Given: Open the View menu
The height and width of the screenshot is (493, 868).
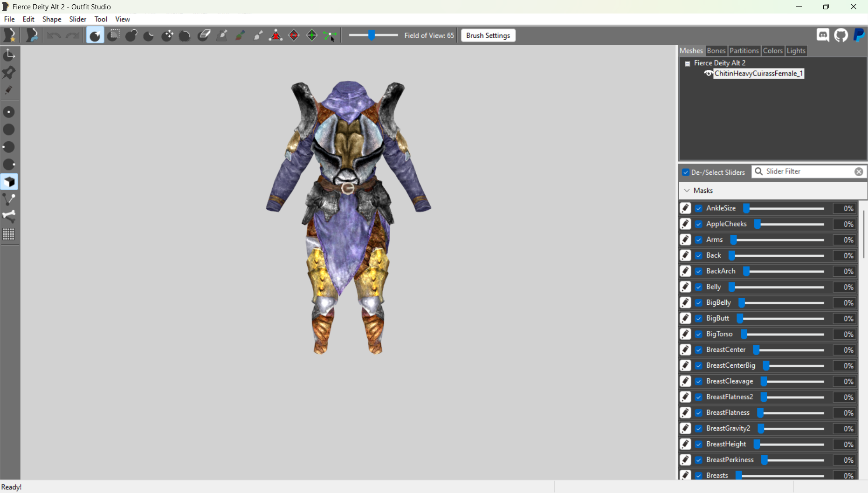Looking at the screenshot, I should click(x=123, y=19).
